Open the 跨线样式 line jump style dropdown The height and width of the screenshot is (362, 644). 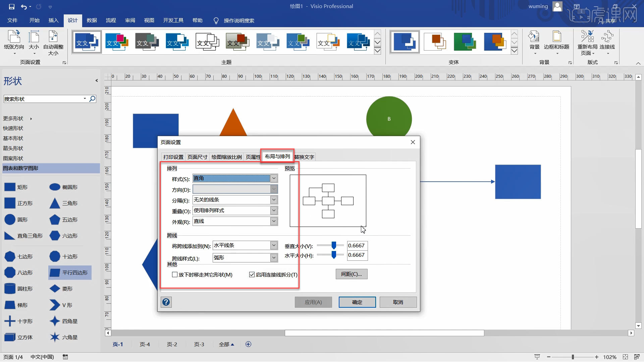tap(274, 258)
